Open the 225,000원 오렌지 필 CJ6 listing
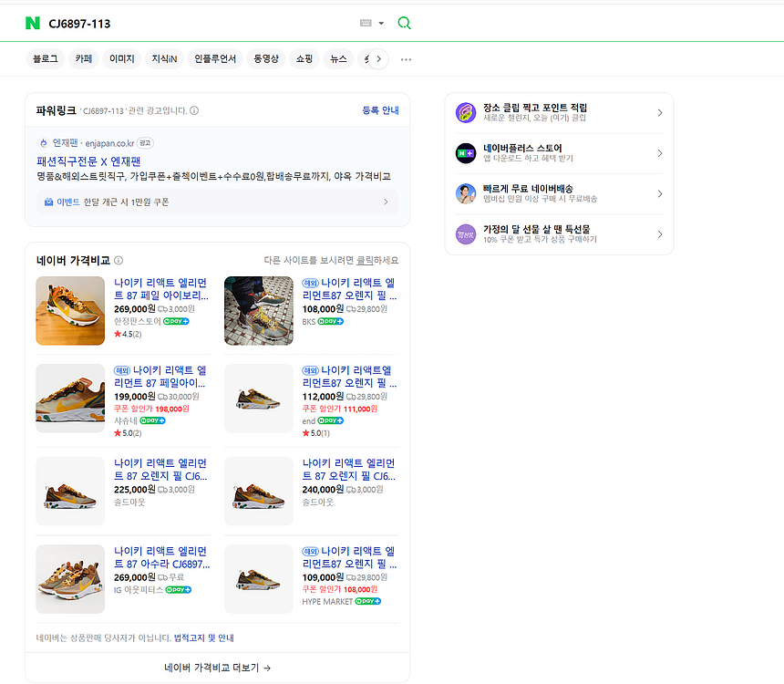The image size is (784, 684). [160, 470]
